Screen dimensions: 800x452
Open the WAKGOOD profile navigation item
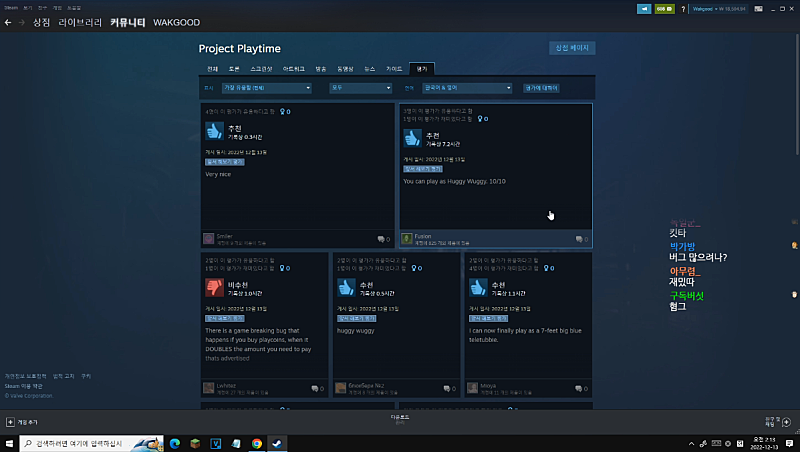(177, 22)
